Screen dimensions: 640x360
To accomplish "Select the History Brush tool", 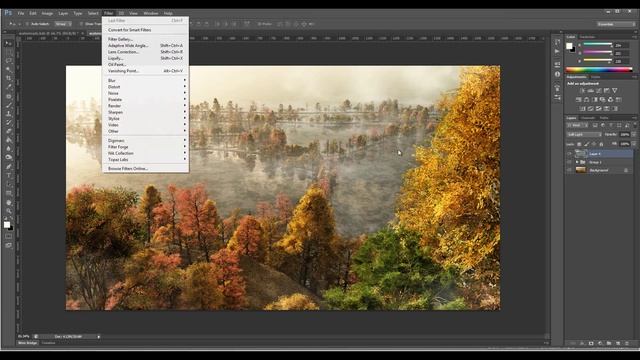I will click(9, 122).
